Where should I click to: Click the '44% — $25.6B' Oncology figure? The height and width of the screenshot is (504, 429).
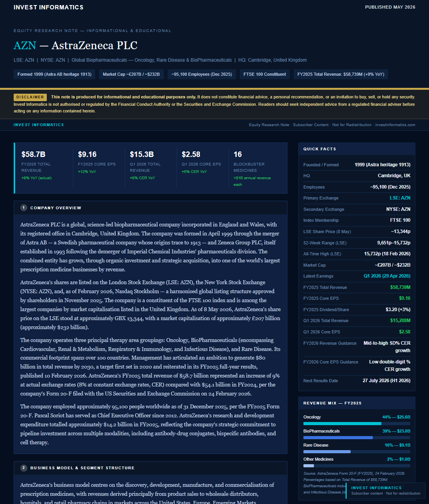tap(396, 417)
